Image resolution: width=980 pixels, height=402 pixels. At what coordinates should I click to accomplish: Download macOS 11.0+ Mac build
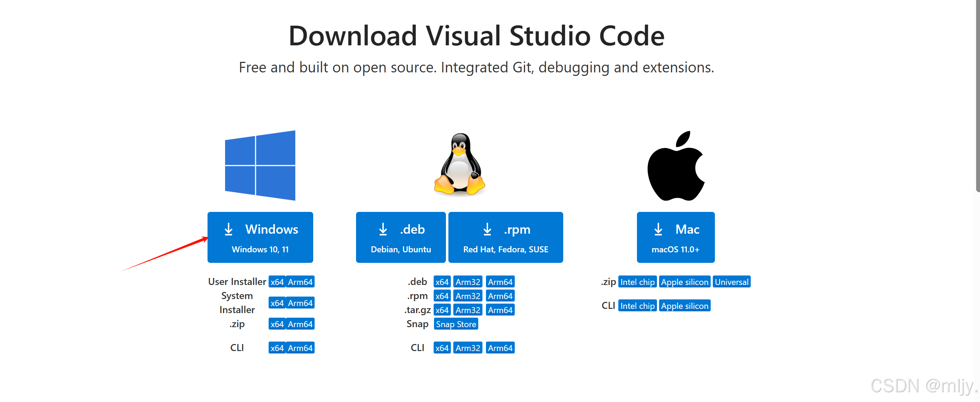click(675, 237)
